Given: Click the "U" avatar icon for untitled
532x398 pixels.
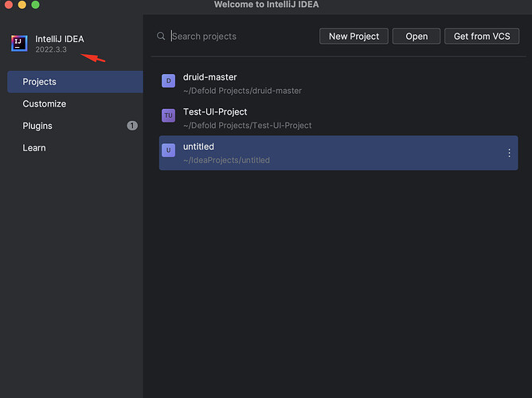Looking at the screenshot, I should pos(168,150).
